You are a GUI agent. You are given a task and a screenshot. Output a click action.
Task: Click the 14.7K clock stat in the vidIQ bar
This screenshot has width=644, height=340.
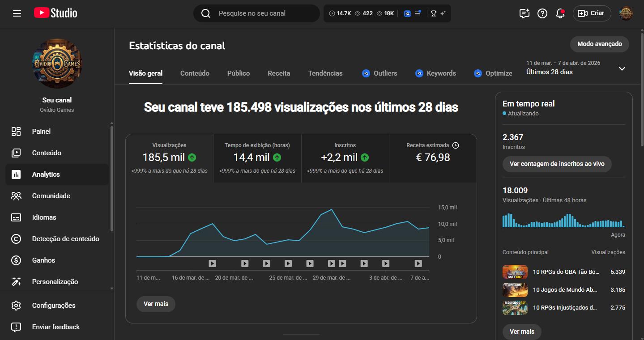coord(340,13)
